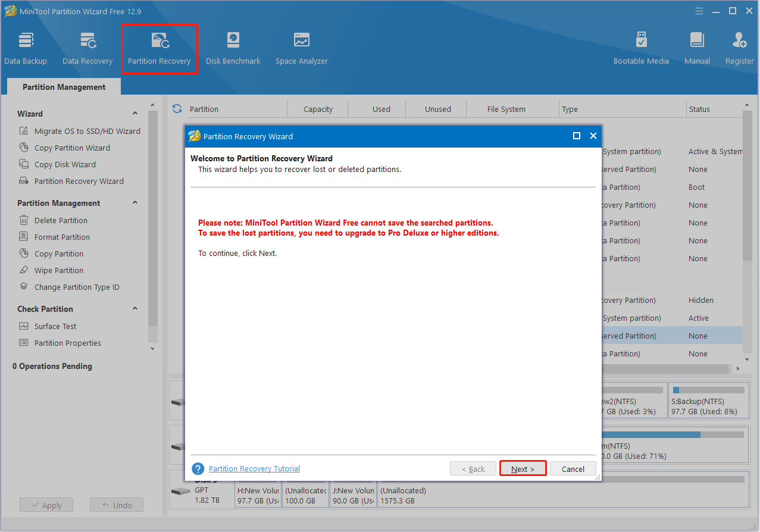Open the Manual from the toolbar
Image resolution: width=760 pixels, height=532 pixels.
pos(696,46)
